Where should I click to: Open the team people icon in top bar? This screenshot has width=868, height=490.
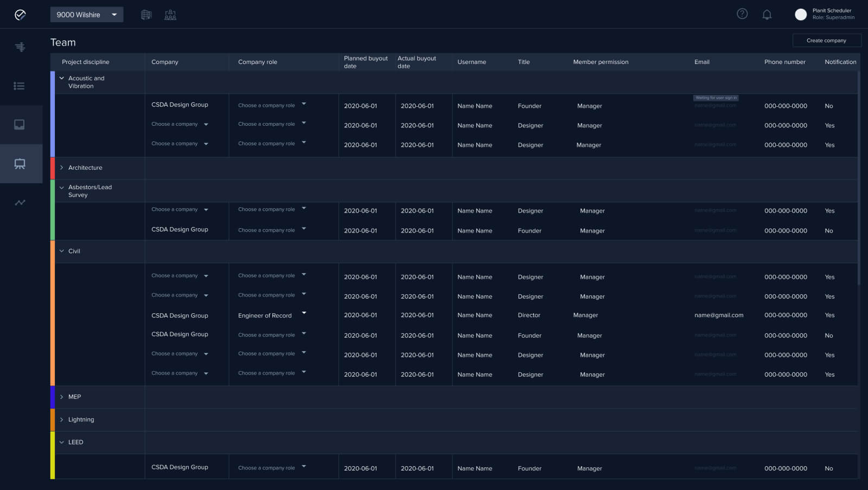pyautogui.click(x=170, y=15)
